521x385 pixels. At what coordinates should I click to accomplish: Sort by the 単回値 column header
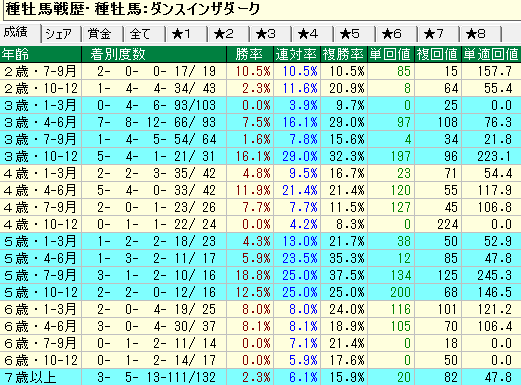click(x=391, y=54)
